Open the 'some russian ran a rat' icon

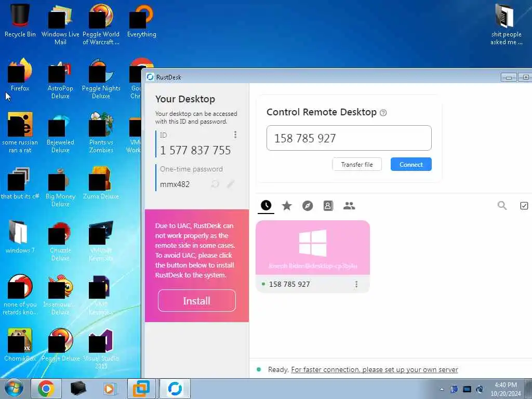click(20, 132)
